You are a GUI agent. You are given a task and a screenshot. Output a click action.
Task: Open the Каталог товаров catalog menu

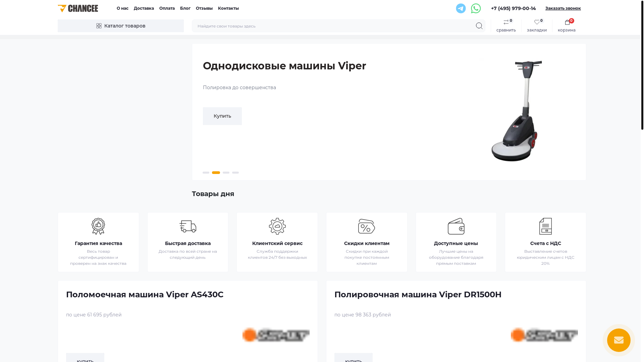tap(121, 26)
